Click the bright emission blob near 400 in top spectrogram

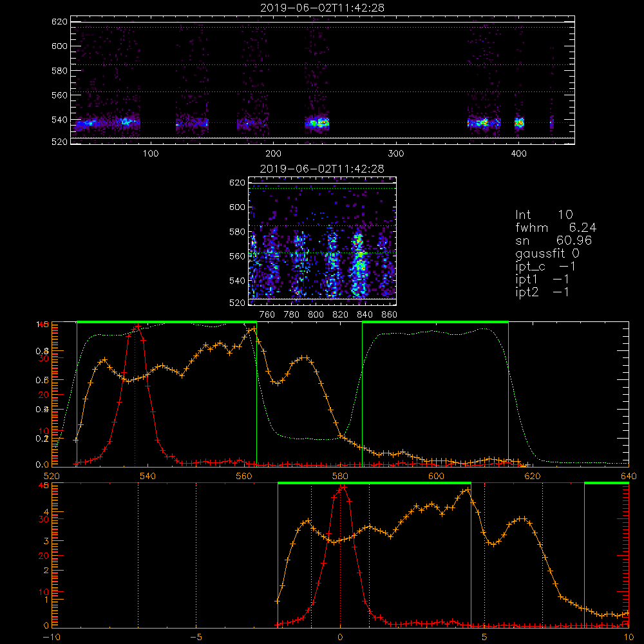519,122
